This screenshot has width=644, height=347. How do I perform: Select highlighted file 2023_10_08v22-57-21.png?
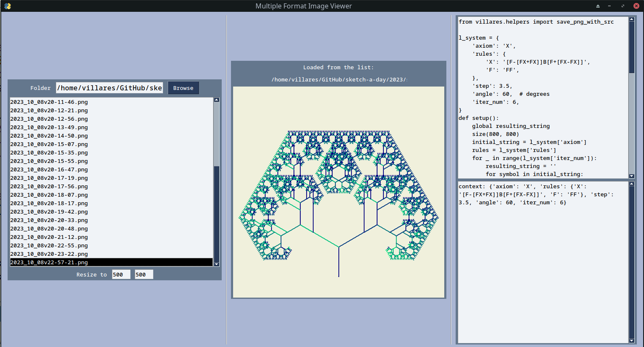coord(49,263)
